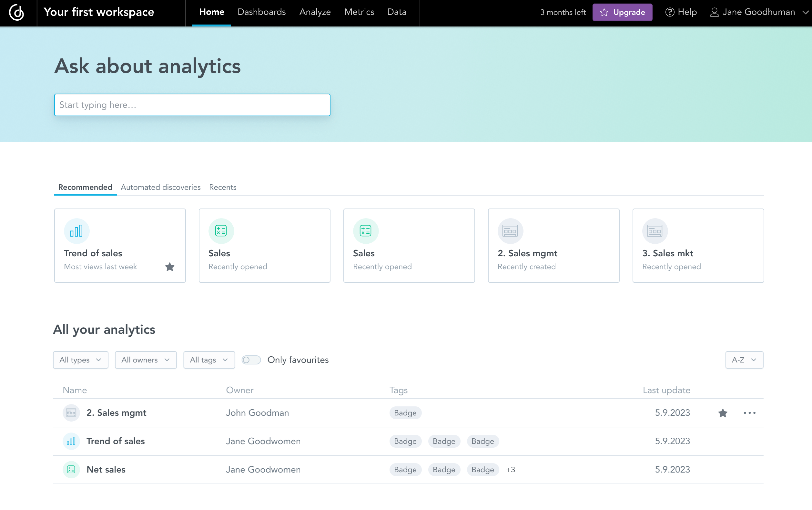812x510 pixels.
Task: Enable favourite star on 2. Sales mgmt row
Action: [x=723, y=413]
